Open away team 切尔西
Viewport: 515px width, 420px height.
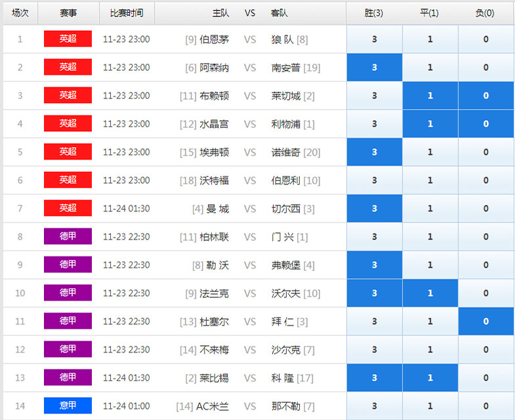pyautogui.click(x=286, y=209)
